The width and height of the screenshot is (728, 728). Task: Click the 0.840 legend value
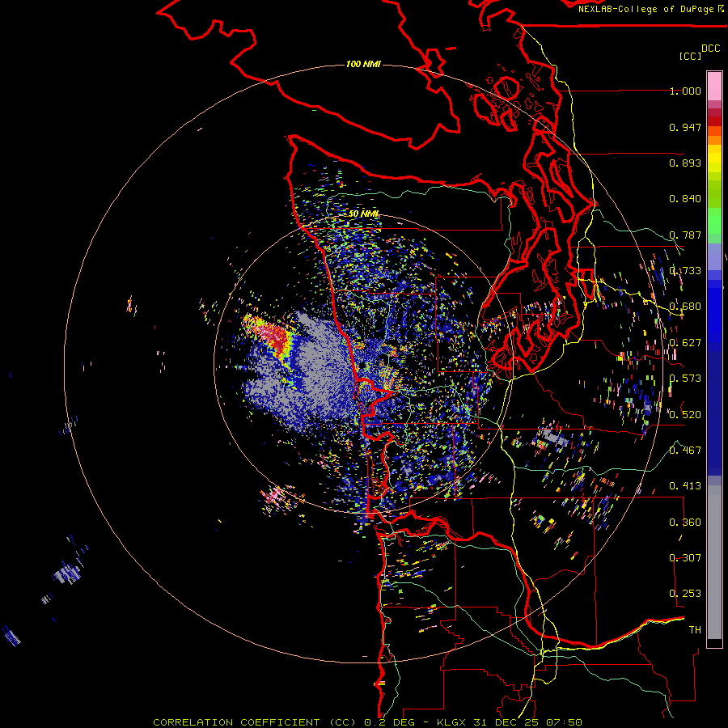point(685,199)
